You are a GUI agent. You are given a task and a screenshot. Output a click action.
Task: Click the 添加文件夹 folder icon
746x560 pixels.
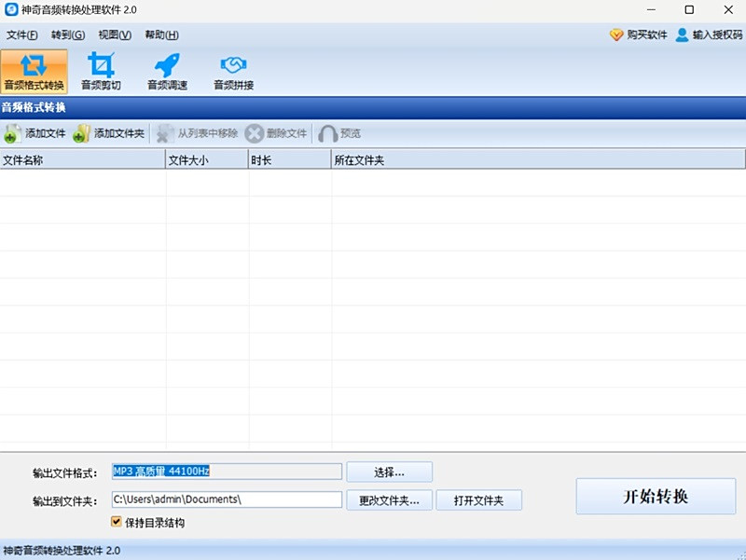pyautogui.click(x=81, y=133)
